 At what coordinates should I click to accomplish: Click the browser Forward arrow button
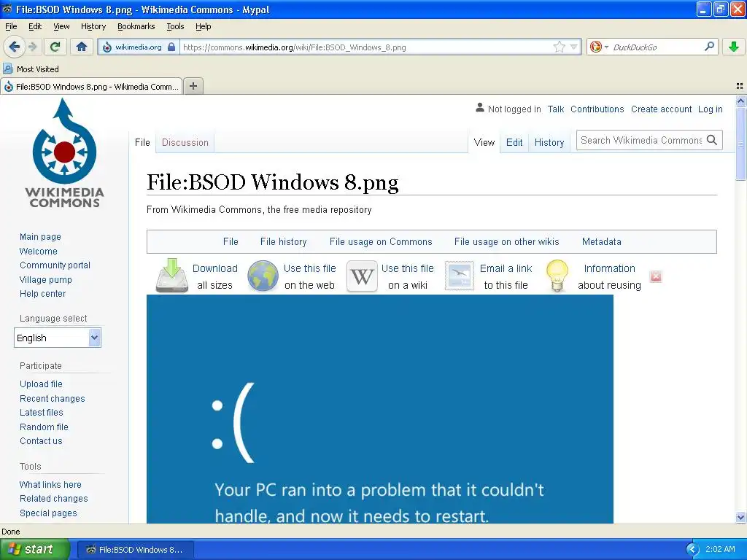coord(33,47)
